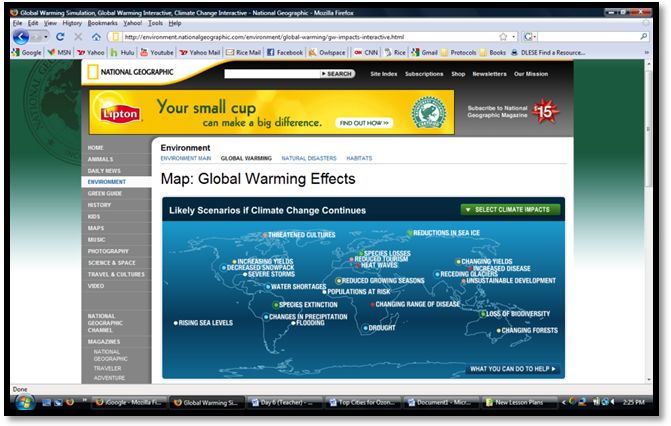Open the Select Climate Impacts dropdown
The width and height of the screenshot is (671, 426).
510,209
